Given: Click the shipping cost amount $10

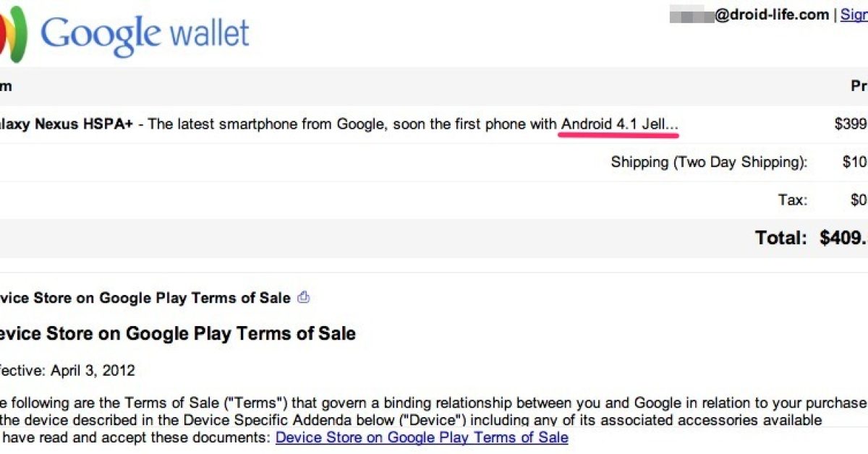Looking at the screenshot, I should [854, 162].
